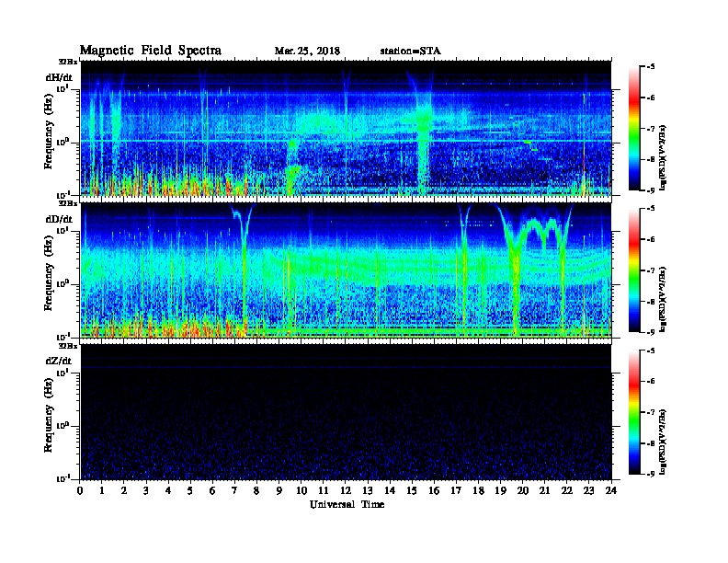Click the dH/dt panel color bar

[634, 128]
